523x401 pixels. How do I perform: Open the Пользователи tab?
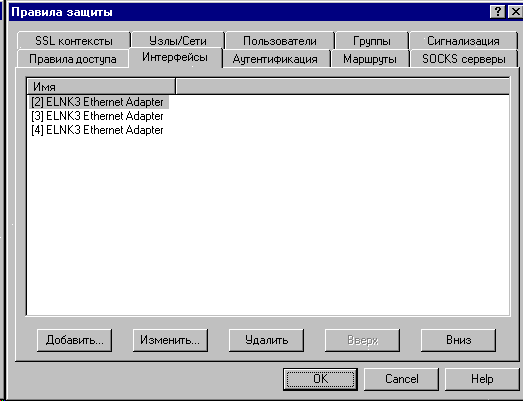pos(280,41)
